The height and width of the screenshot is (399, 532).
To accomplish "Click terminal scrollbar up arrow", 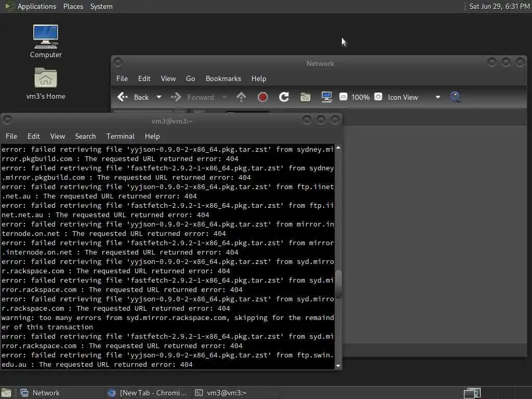I will click(338, 148).
